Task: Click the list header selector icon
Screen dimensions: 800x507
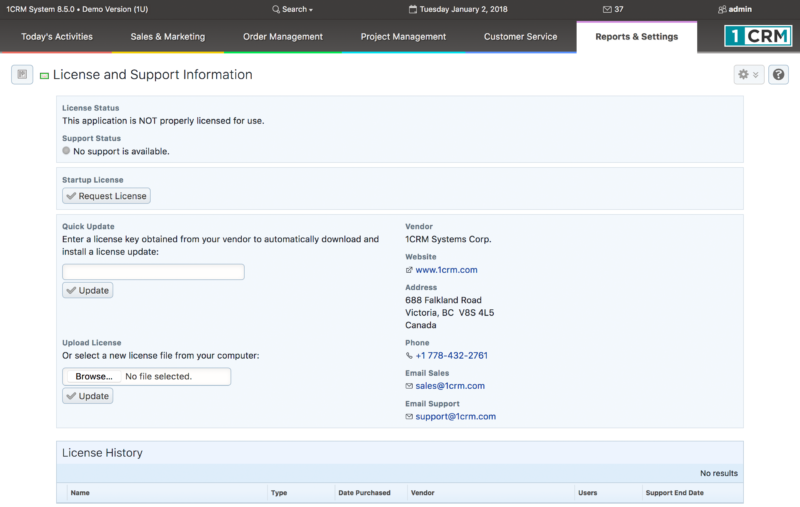Action: [63, 493]
